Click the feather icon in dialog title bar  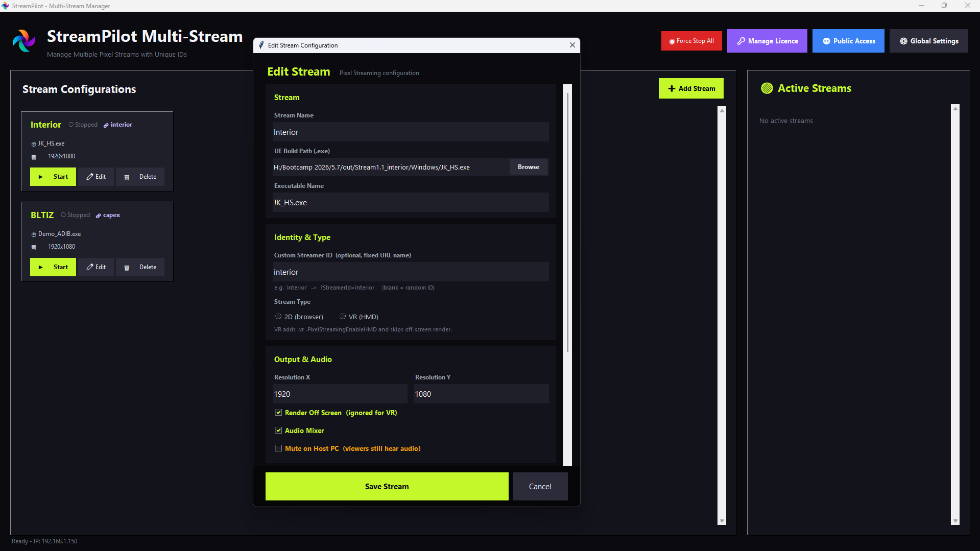point(261,45)
